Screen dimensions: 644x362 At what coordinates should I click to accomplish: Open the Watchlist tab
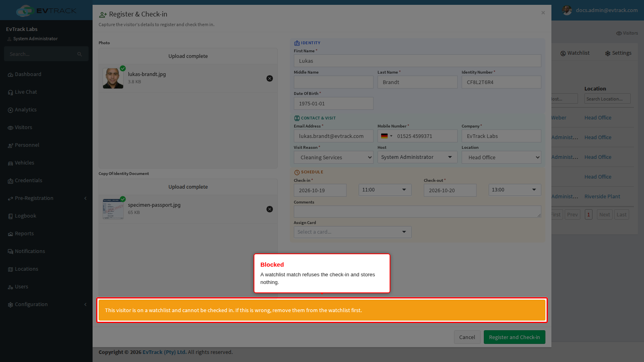coord(575,53)
